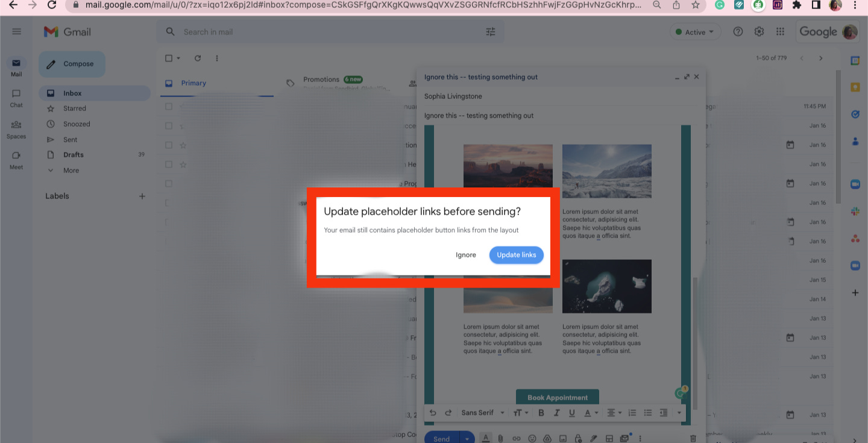
Task: Open Meet from the left rail
Action: pyautogui.click(x=16, y=160)
